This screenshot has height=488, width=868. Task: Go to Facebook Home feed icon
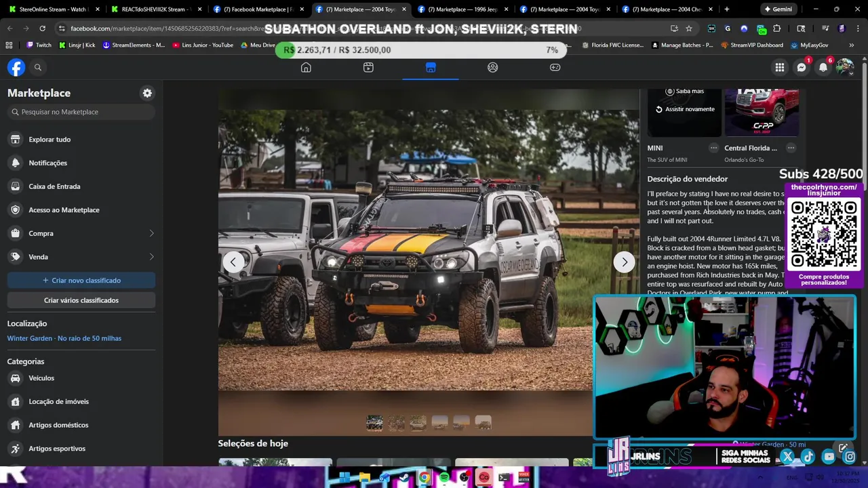click(306, 67)
